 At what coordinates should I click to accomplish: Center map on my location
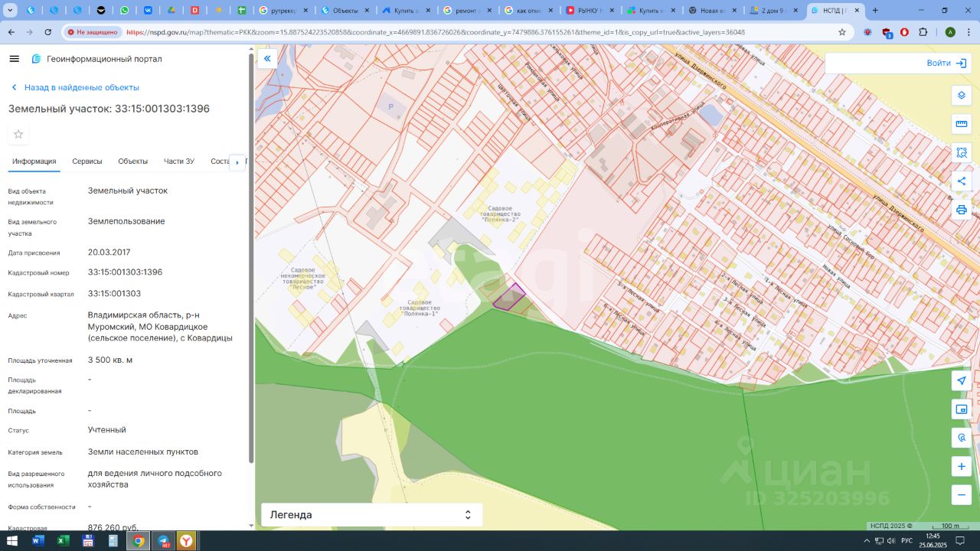click(x=961, y=380)
